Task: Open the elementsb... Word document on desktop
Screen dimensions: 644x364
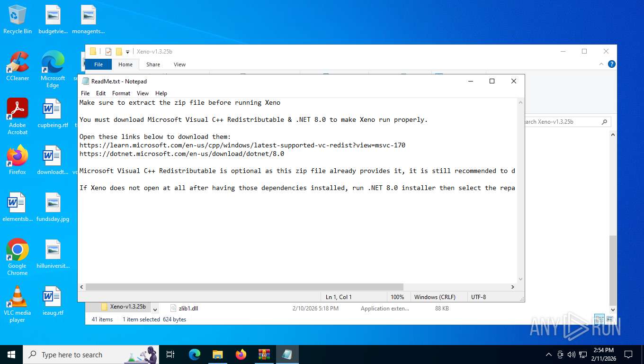Action: [x=18, y=207]
